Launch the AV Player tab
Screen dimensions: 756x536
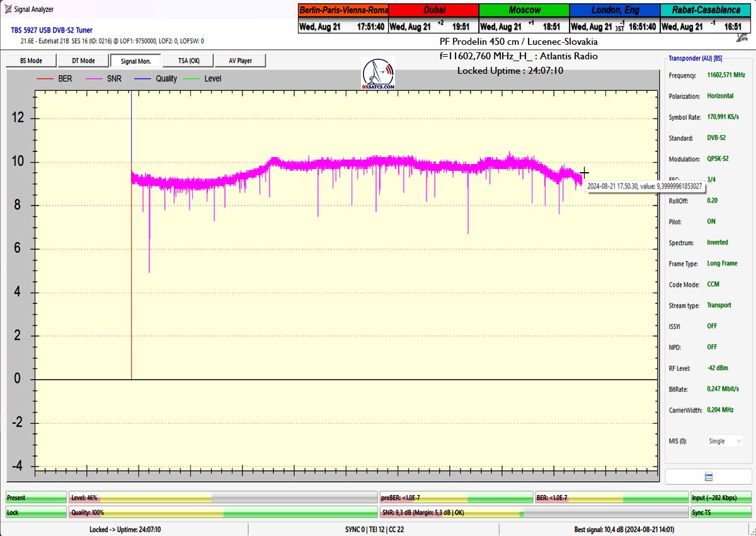pyautogui.click(x=240, y=61)
